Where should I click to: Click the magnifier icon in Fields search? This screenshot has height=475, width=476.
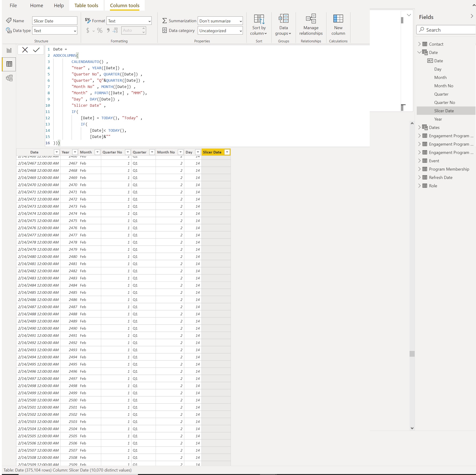tap(422, 30)
